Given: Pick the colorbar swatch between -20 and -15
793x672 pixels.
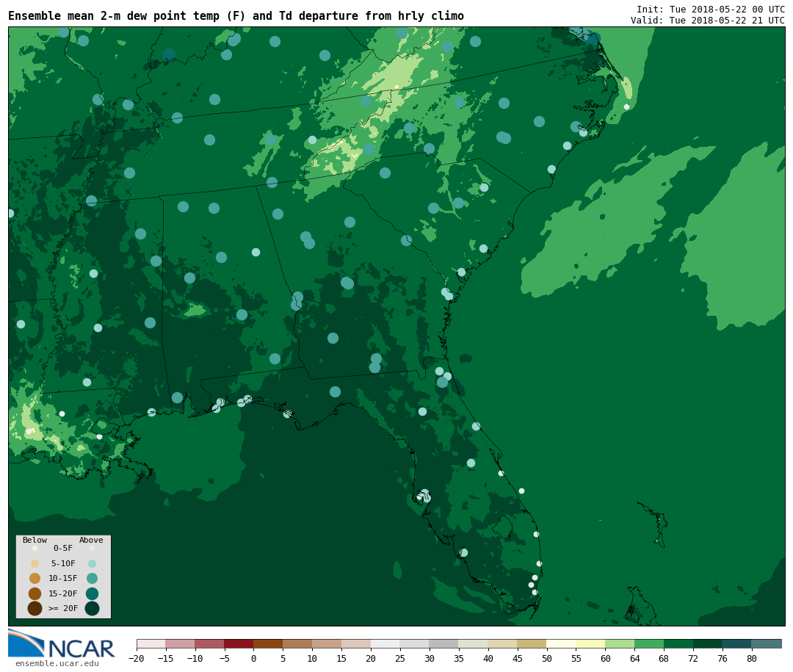Looking at the screenshot, I should pos(151,643).
